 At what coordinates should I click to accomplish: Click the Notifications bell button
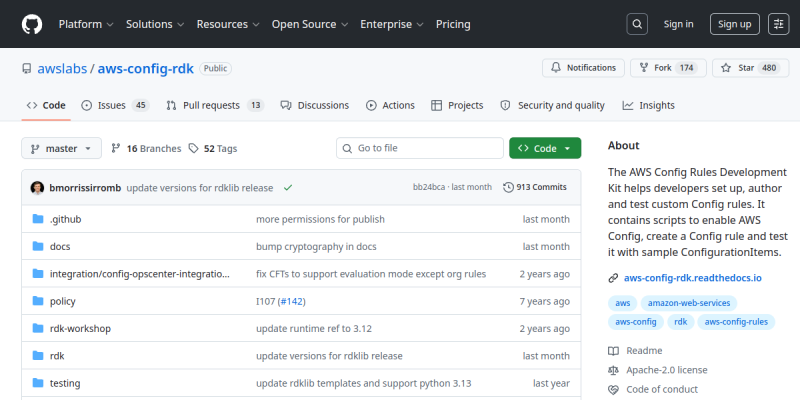tap(583, 68)
